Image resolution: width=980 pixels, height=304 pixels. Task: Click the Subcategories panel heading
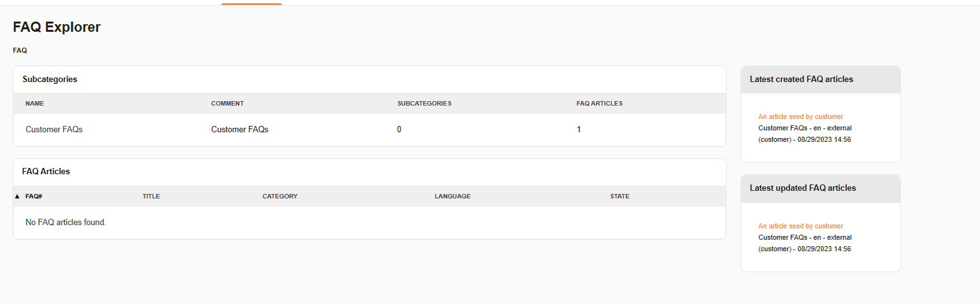point(50,79)
